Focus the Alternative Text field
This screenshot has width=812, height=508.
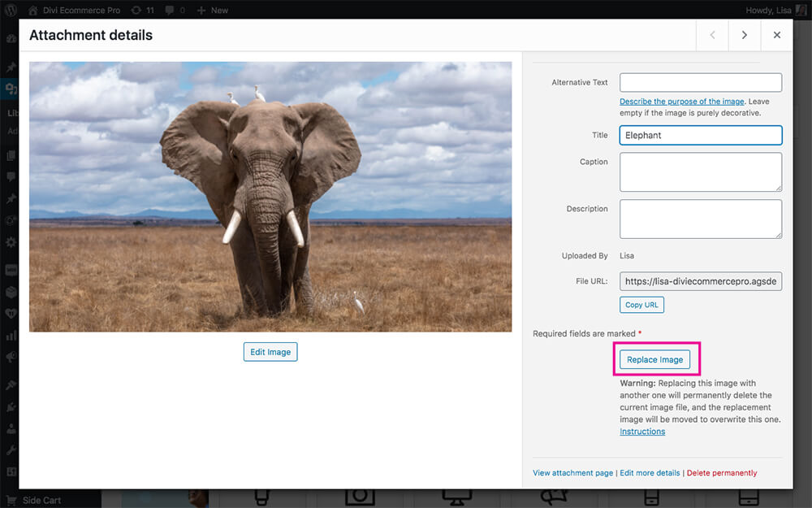(x=701, y=82)
